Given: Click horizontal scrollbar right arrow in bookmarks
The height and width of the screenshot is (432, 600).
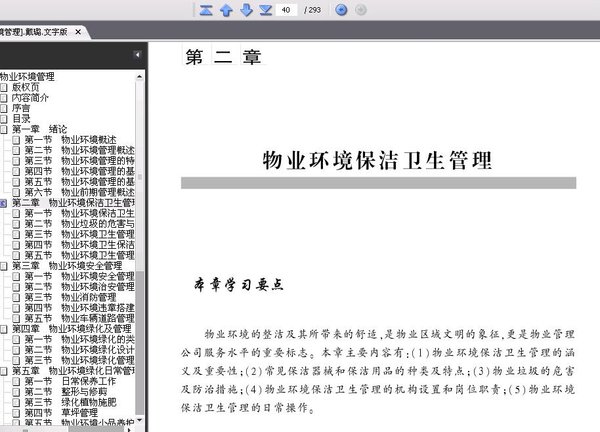Looking at the screenshot, I should click(x=129, y=429).
